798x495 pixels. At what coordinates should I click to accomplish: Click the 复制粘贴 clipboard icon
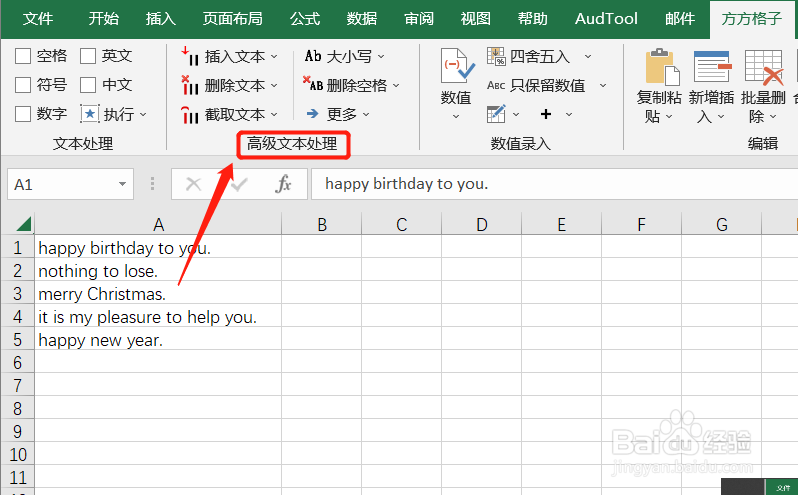click(x=663, y=67)
